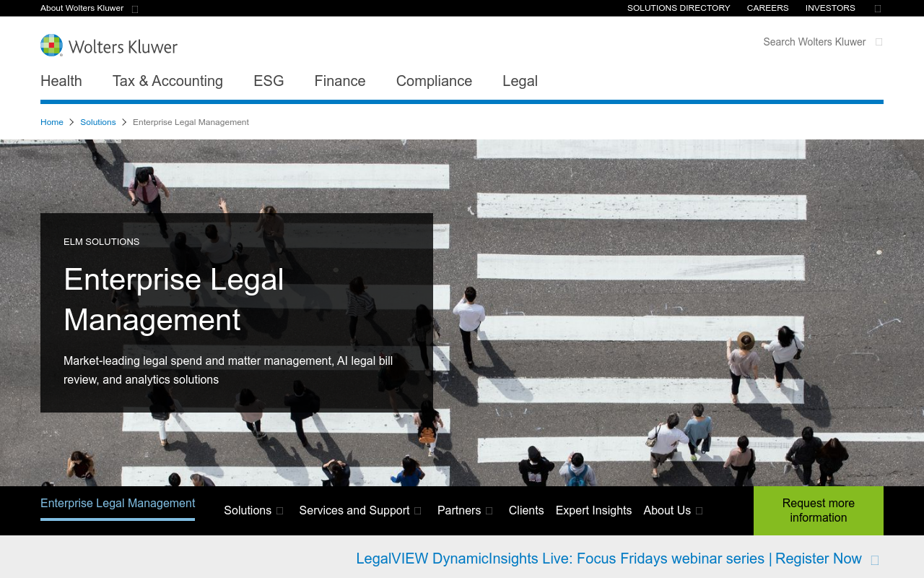Open the About Wolters Kluwer menu
Image resolution: width=924 pixels, height=578 pixels.
point(82,8)
